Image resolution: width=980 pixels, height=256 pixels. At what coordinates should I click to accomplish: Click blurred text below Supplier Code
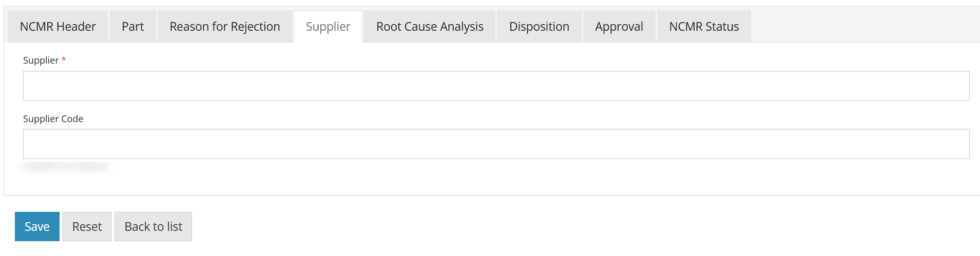point(65,166)
